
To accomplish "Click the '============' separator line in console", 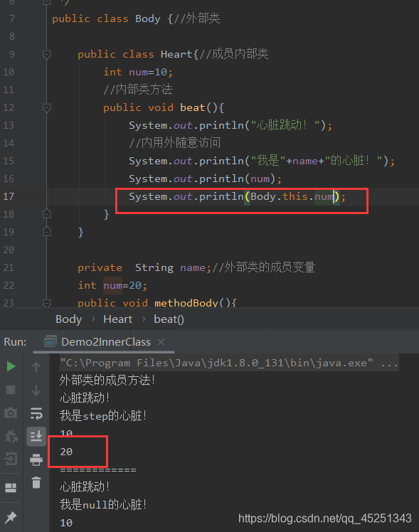I will (x=98, y=470).
